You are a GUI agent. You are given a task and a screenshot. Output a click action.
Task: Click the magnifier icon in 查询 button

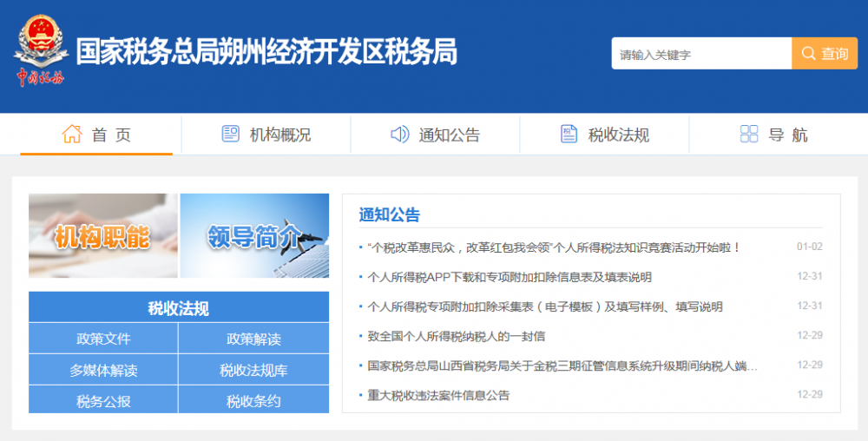[x=808, y=54]
